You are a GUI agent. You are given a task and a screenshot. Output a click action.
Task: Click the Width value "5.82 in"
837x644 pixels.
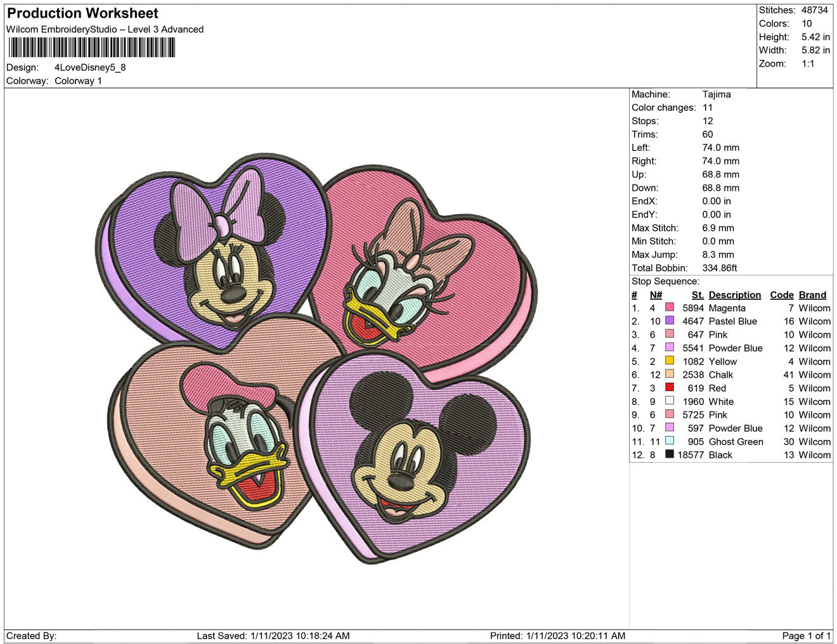coord(815,50)
